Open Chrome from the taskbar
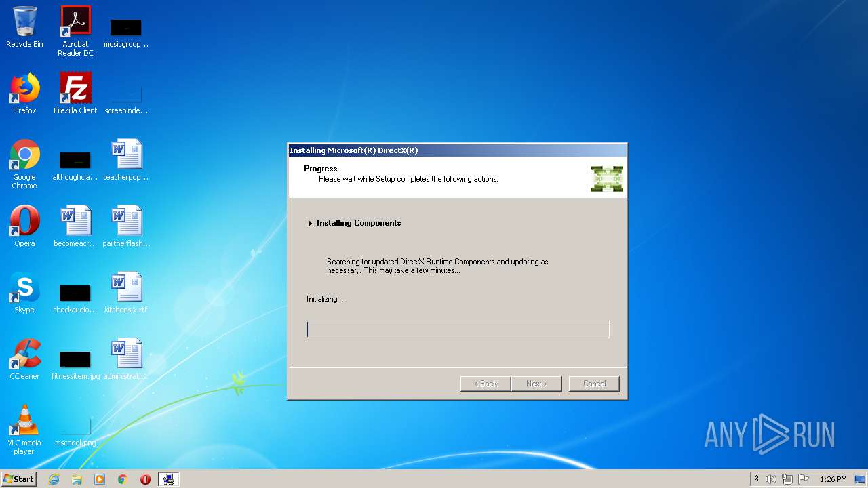The image size is (868, 488). 123,479
